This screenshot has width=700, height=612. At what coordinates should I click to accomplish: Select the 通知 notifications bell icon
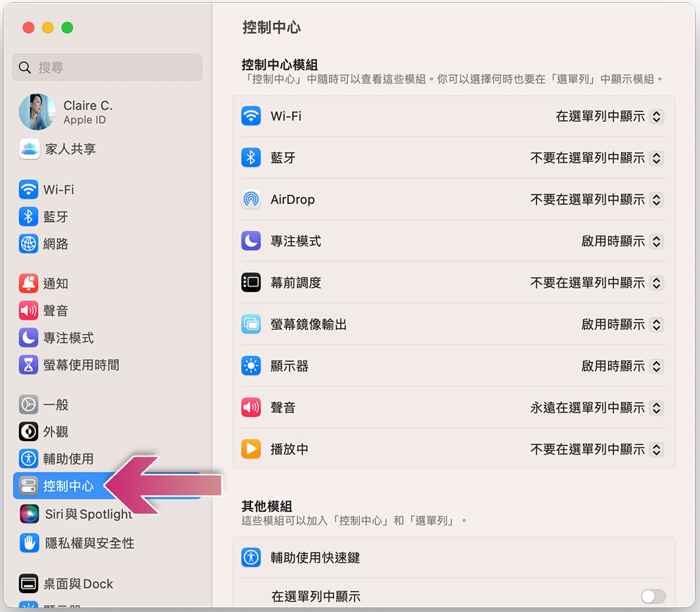click(x=28, y=283)
